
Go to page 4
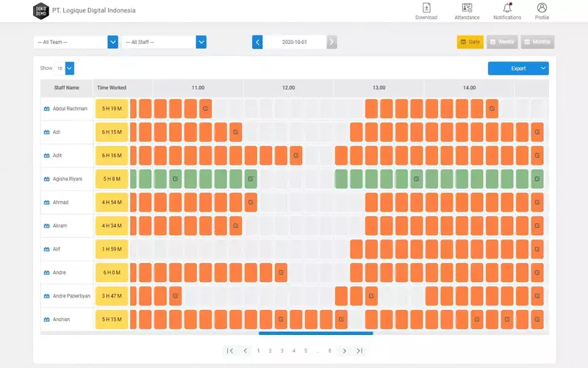click(x=293, y=351)
